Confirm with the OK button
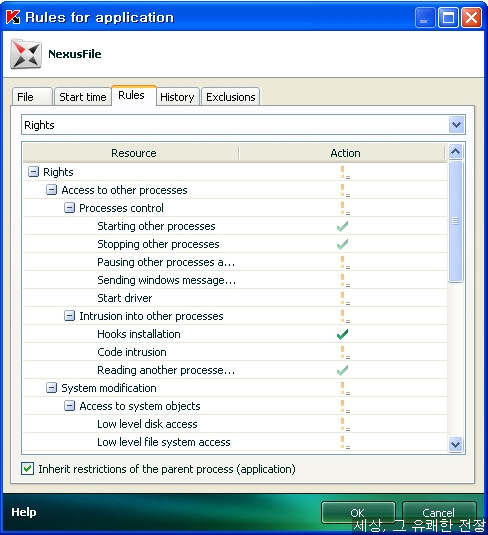This screenshot has width=488, height=535. click(358, 513)
